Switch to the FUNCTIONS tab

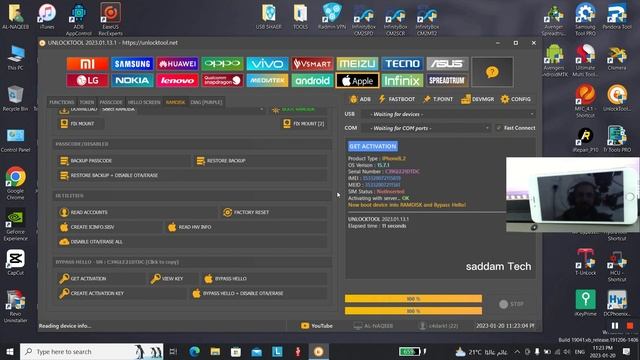[62, 102]
